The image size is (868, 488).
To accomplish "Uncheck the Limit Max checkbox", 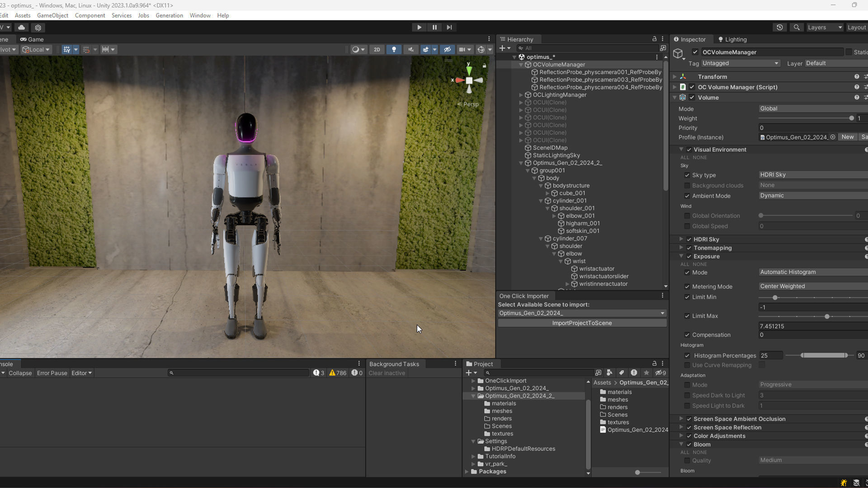I will point(687,316).
